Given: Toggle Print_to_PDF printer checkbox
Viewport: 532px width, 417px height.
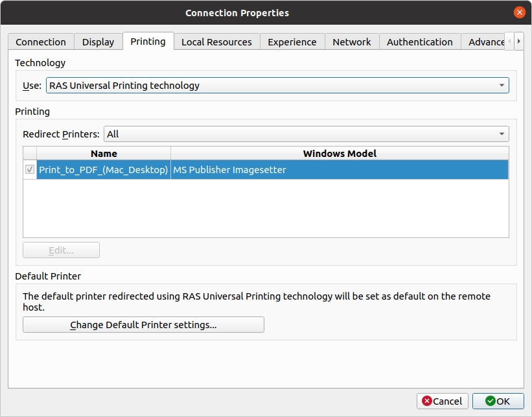Looking at the screenshot, I should click(x=30, y=170).
